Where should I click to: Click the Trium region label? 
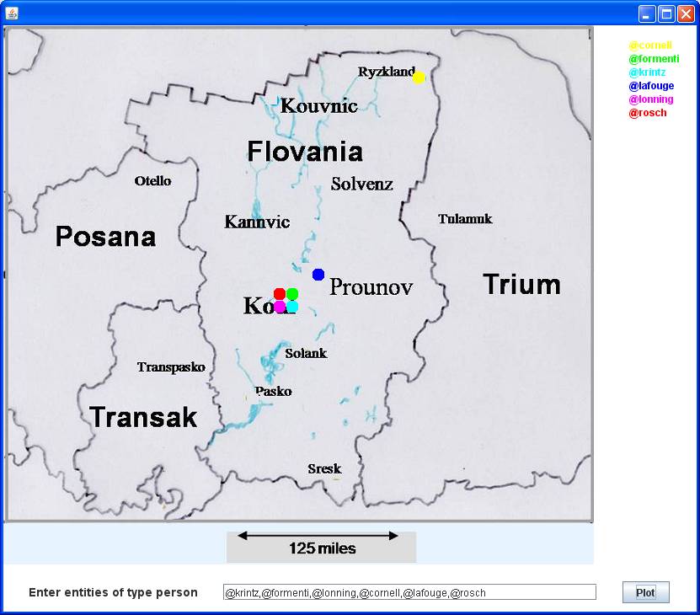coord(521,285)
